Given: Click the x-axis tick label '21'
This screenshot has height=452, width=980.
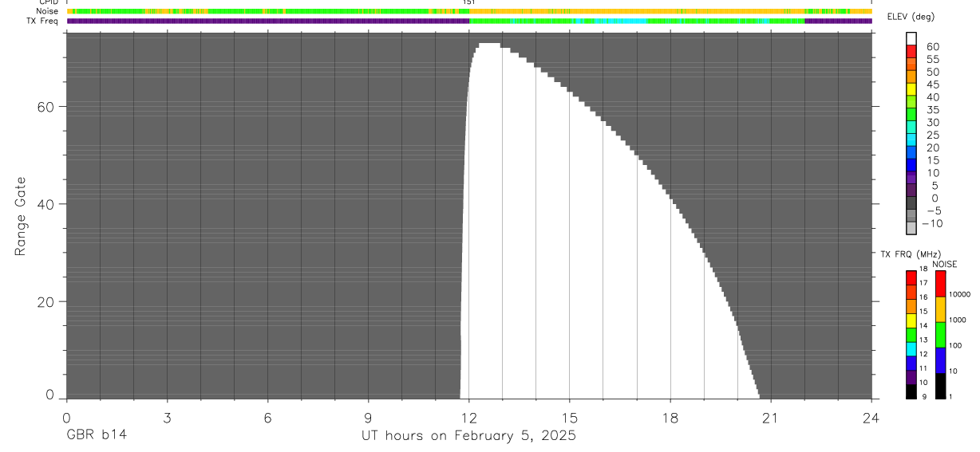Looking at the screenshot, I should click(771, 417).
